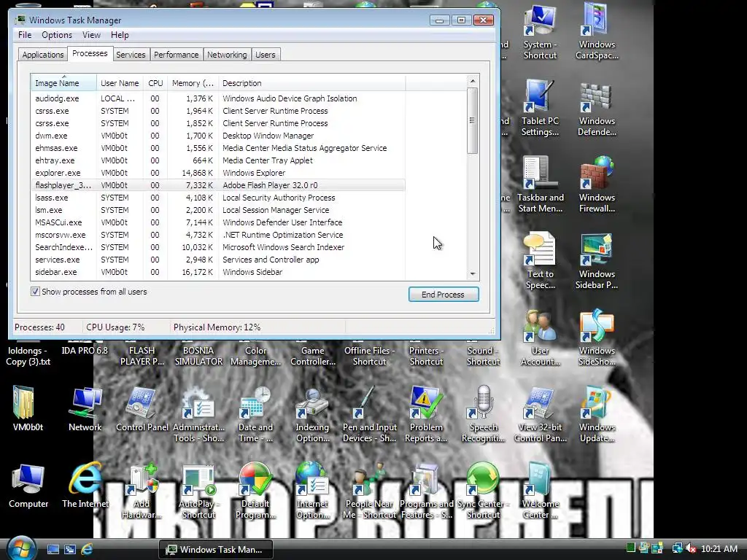Select the MSASCui.exe process row
The width and height of the screenshot is (747, 560).
(219, 222)
